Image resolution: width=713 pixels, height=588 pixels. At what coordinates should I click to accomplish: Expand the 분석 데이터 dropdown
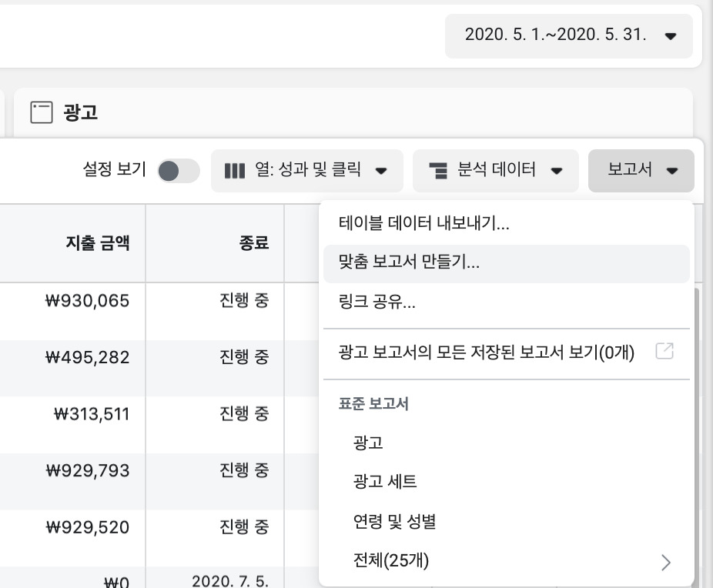click(x=496, y=171)
